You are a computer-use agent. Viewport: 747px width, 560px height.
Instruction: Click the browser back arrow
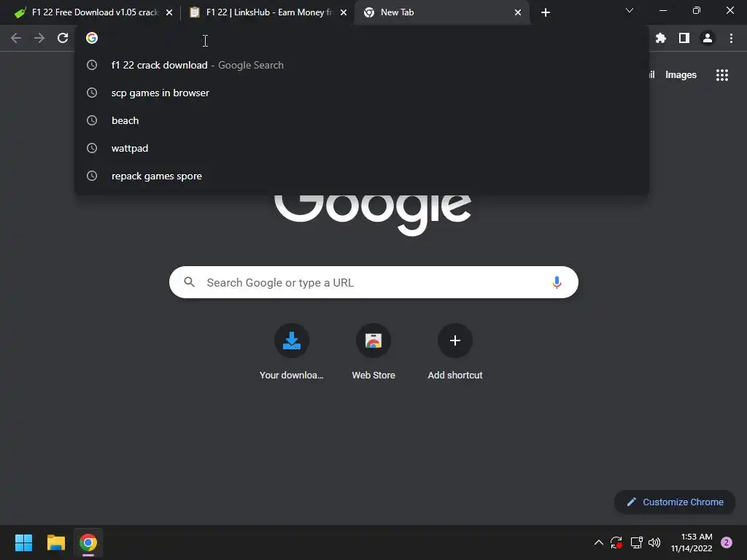click(16, 38)
